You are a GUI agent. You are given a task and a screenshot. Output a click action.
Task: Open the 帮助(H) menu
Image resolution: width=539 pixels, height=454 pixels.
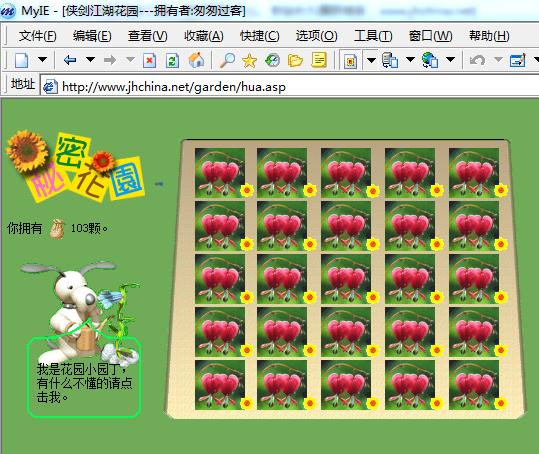(x=489, y=36)
